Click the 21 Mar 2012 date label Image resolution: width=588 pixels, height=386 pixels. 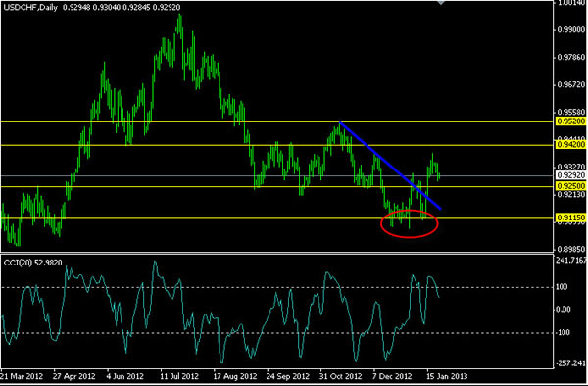22,376
